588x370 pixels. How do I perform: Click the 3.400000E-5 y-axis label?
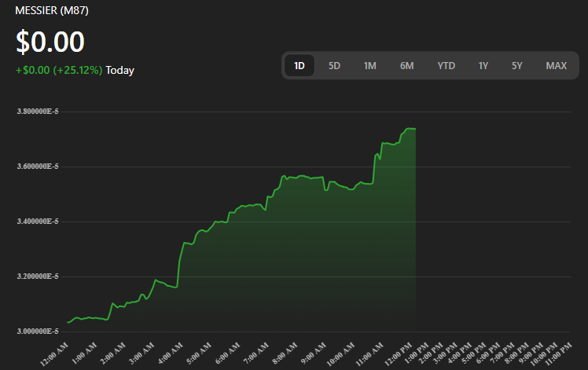(38, 222)
